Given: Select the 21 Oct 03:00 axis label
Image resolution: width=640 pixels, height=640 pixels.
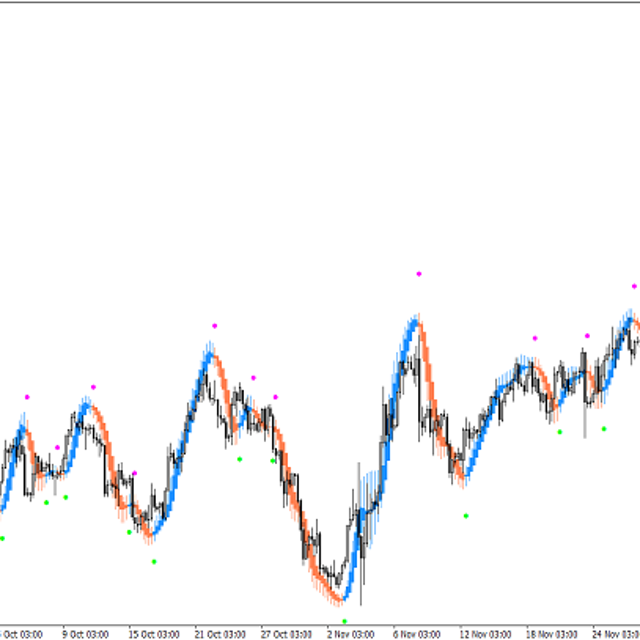Looking at the screenshot, I should tap(220, 633).
